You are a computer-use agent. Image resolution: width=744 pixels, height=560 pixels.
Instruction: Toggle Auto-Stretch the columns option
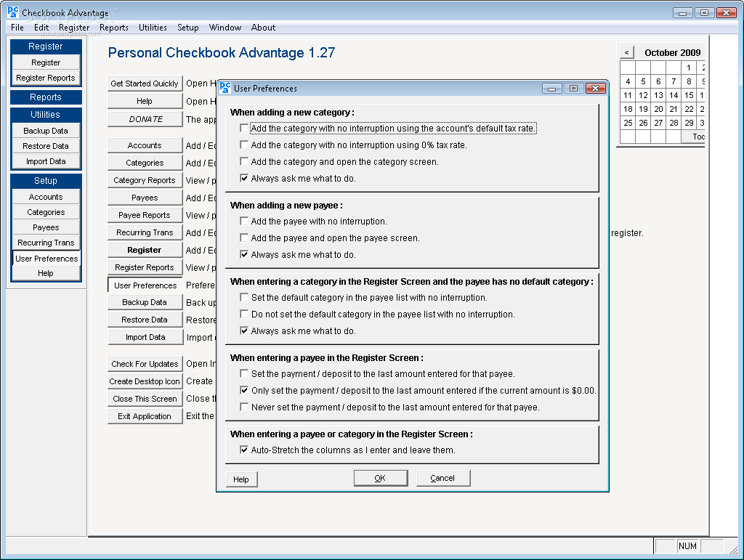(244, 450)
